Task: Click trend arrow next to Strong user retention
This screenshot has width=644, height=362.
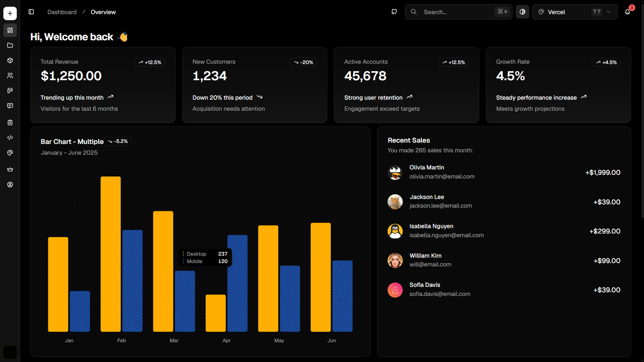Action: pyautogui.click(x=409, y=97)
